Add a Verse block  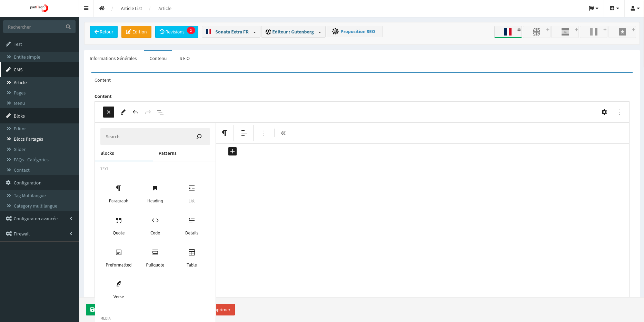click(118, 289)
